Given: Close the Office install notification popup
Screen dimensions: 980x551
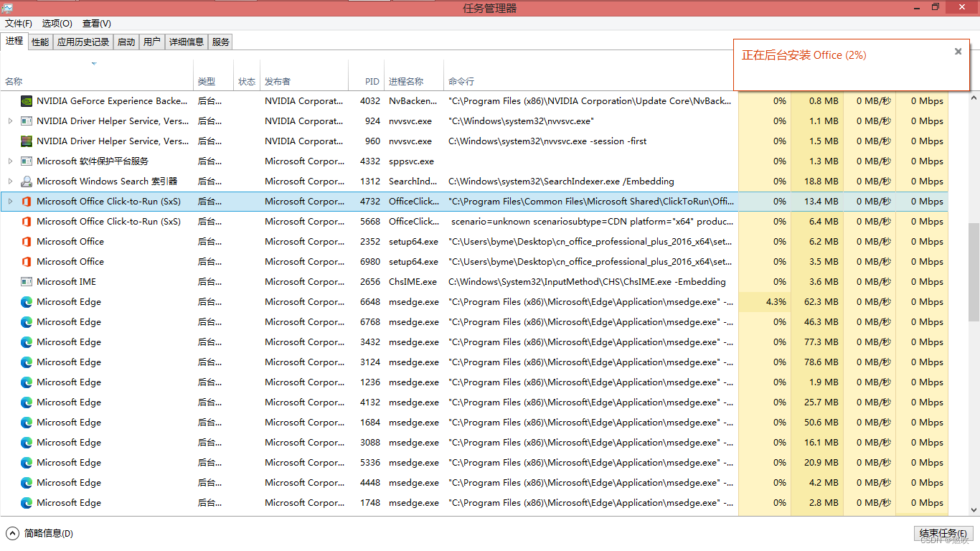Looking at the screenshot, I should pyautogui.click(x=958, y=52).
